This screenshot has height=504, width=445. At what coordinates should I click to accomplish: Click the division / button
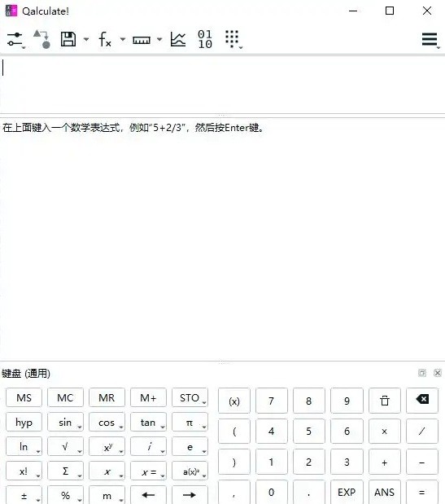422,431
